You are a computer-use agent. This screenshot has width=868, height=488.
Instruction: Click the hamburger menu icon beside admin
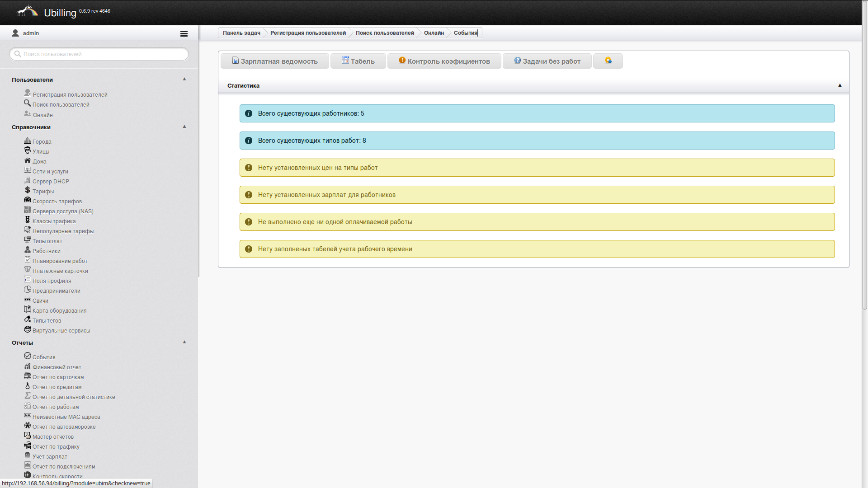pyautogui.click(x=184, y=33)
